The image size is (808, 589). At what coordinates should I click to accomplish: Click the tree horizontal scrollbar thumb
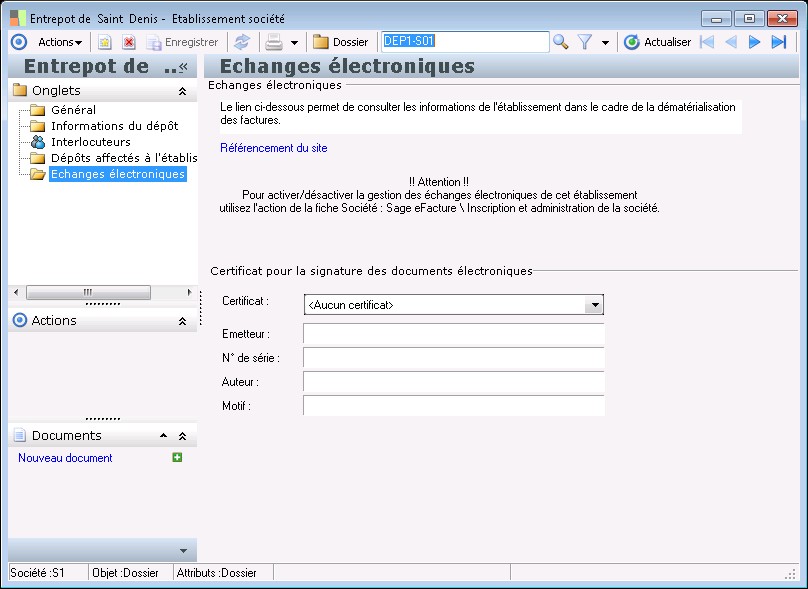click(x=88, y=292)
